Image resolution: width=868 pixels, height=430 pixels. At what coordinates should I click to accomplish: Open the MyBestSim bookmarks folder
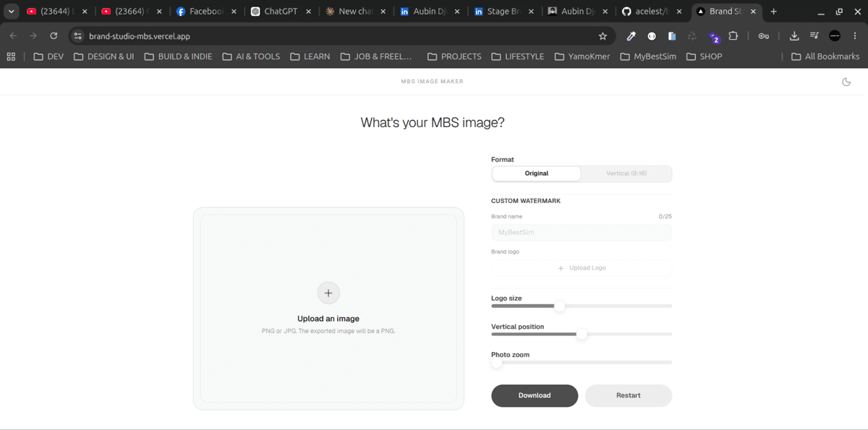(648, 56)
